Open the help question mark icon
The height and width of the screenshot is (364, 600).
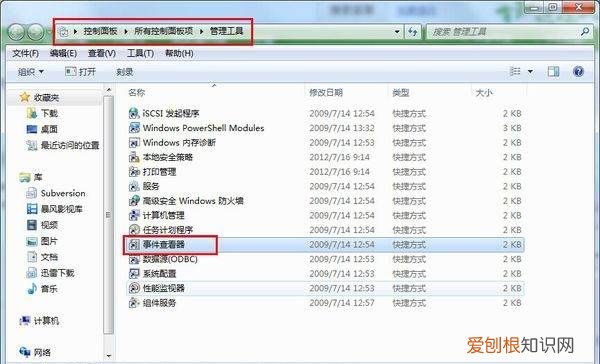point(579,72)
